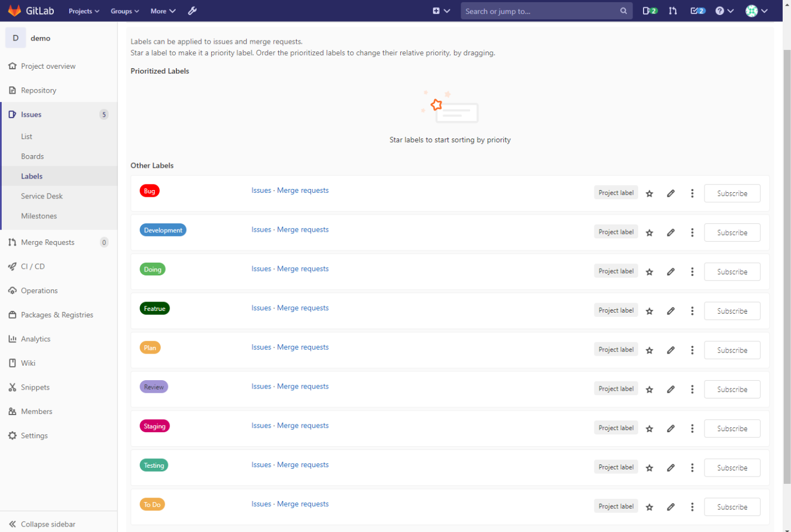791x532 pixels.
Task: Open the kebab menu for the Development label
Action: (x=692, y=232)
